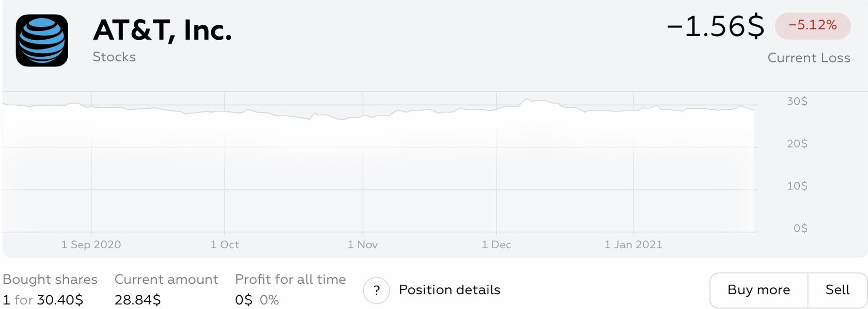
Task: Click the Sell button
Action: point(837,290)
